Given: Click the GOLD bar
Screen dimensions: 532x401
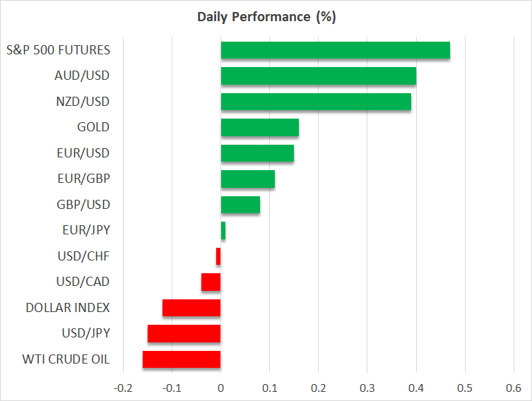Looking at the screenshot, I should [x=259, y=127].
